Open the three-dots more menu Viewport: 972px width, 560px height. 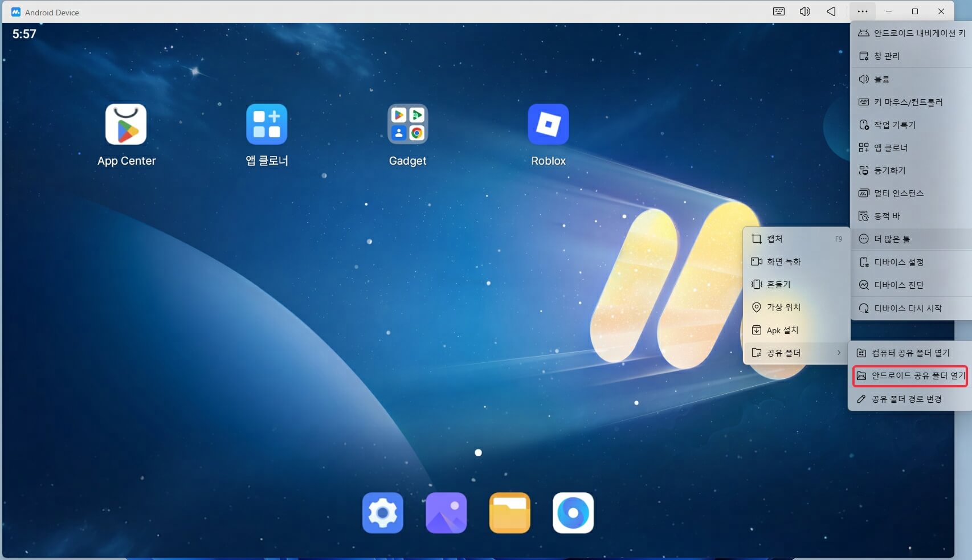863,11
